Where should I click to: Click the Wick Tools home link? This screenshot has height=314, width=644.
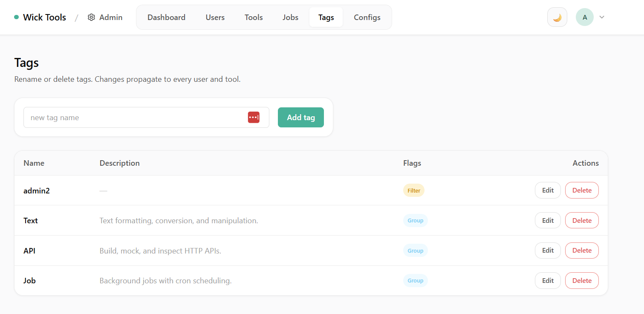(x=44, y=17)
